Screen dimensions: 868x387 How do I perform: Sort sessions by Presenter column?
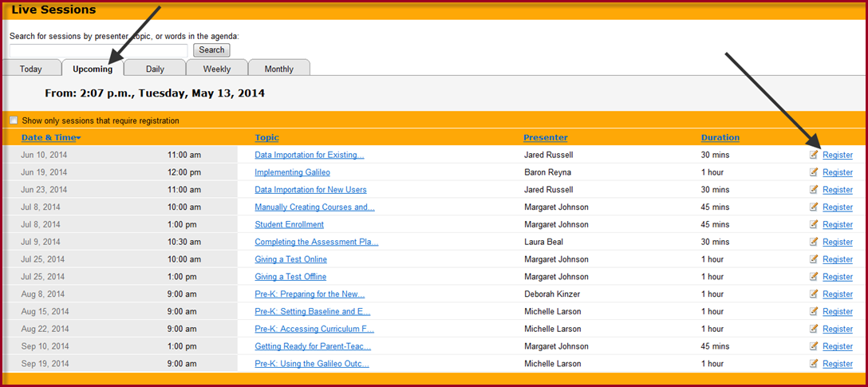click(x=545, y=137)
